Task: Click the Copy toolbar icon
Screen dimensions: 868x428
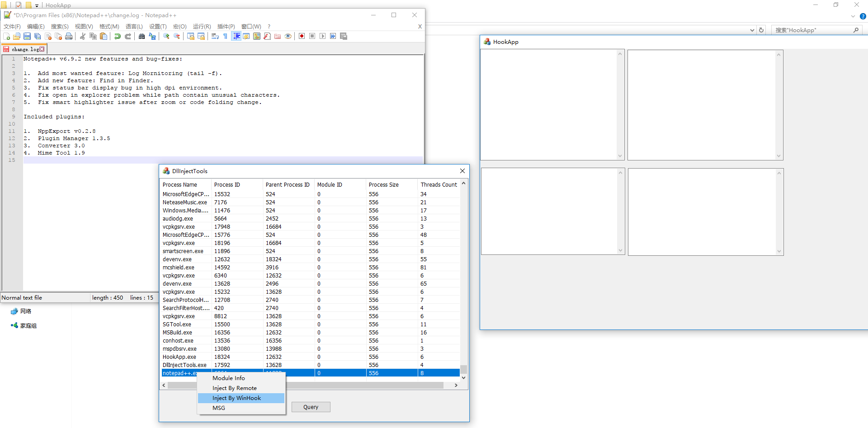Action: (93, 36)
